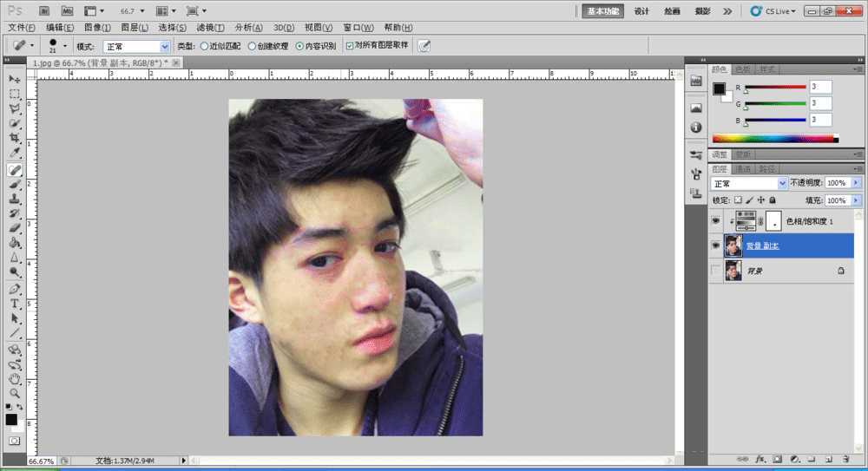Screen dimensions: 868x471
Task: Select the horizontal Type tool
Action: (15, 304)
